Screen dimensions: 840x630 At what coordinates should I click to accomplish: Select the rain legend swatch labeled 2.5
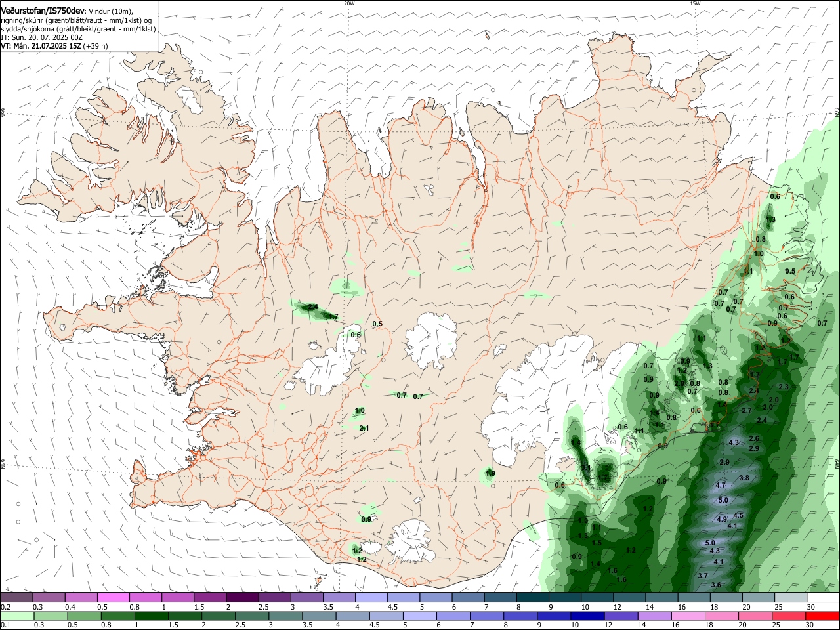(x=252, y=616)
